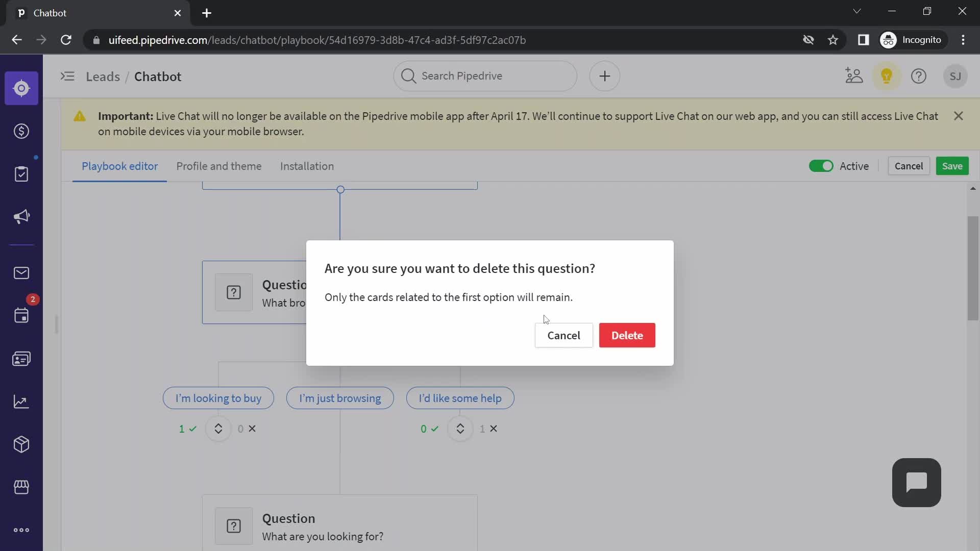Image resolution: width=980 pixels, height=551 pixels.
Task: Switch to the Installation tab
Action: (307, 166)
